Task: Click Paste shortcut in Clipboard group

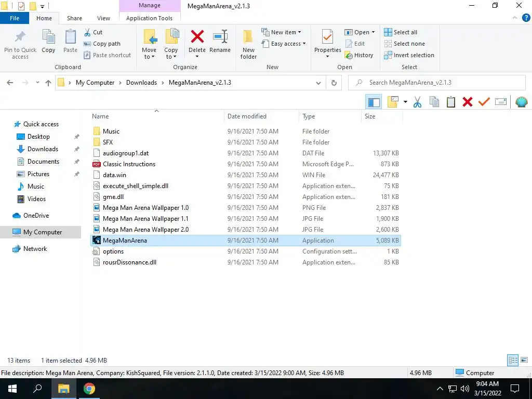Action: pos(107,55)
